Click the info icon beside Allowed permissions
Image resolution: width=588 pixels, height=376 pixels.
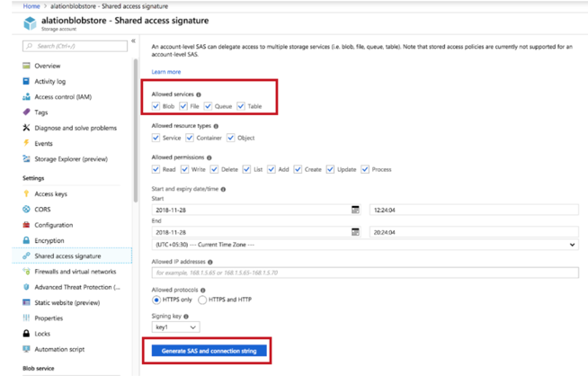pos(209,157)
